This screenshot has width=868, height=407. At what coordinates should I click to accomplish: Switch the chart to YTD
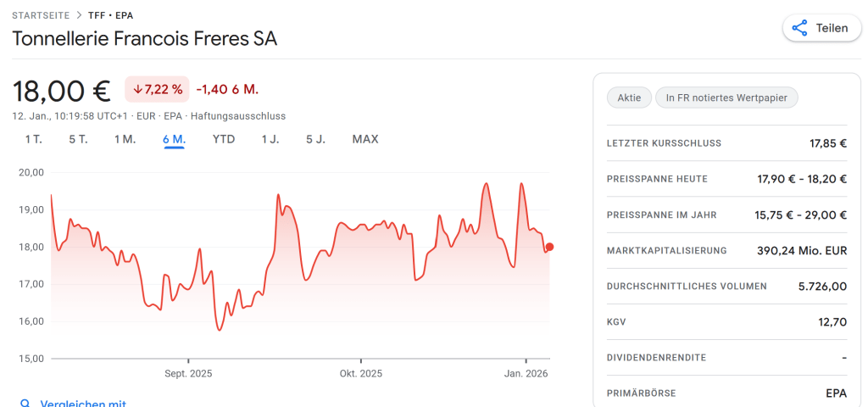pos(224,139)
